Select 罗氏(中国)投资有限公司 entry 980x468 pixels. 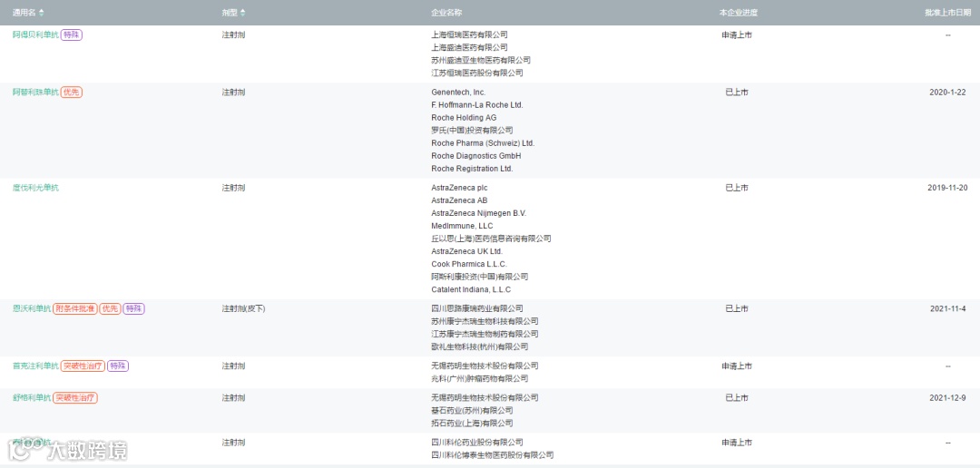coord(472,130)
